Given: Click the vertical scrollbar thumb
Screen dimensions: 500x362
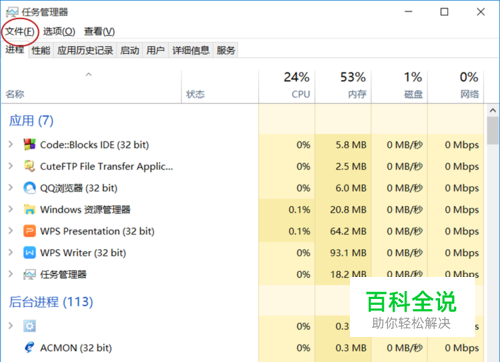Looking at the screenshot, I should [x=493, y=130].
